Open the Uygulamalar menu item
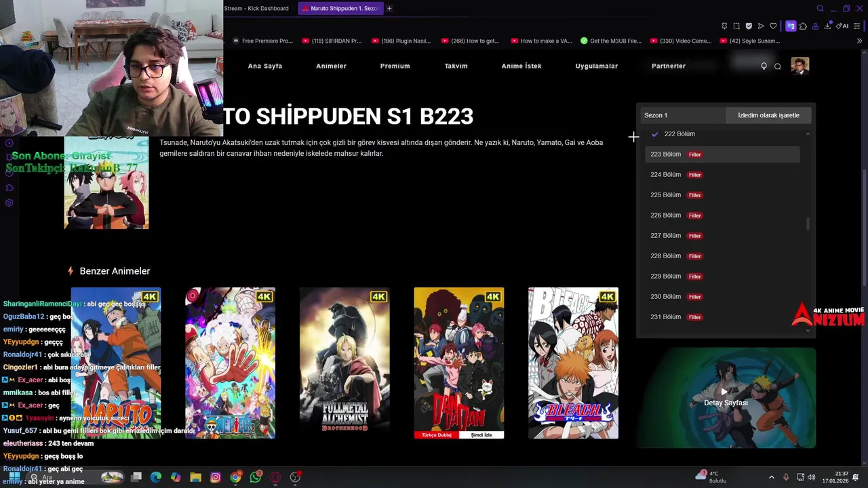Viewport: 868px width, 488px height. [597, 66]
